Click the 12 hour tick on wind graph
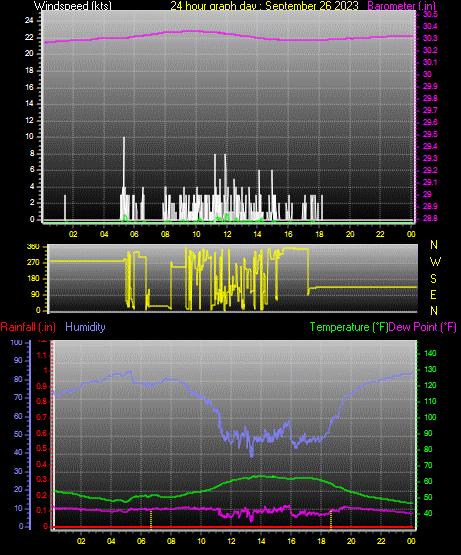The width and height of the screenshot is (461, 555). (x=227, y=234)
